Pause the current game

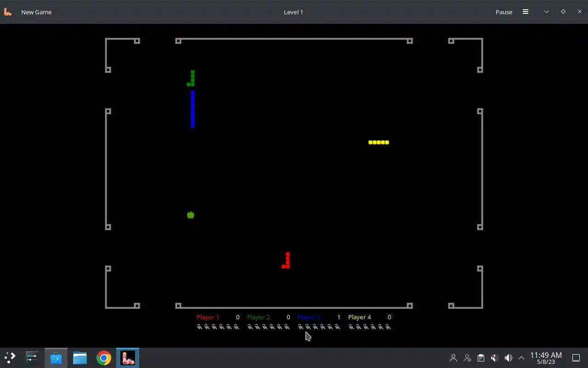point(503,12)
